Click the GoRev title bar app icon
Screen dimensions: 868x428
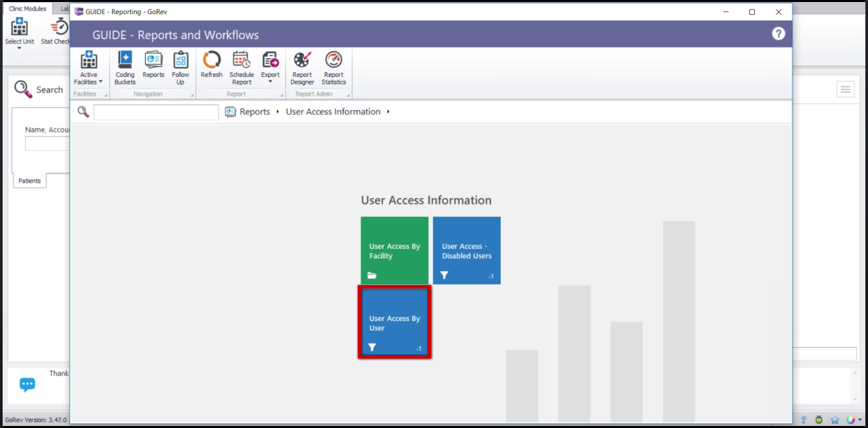tap(79, 11)
